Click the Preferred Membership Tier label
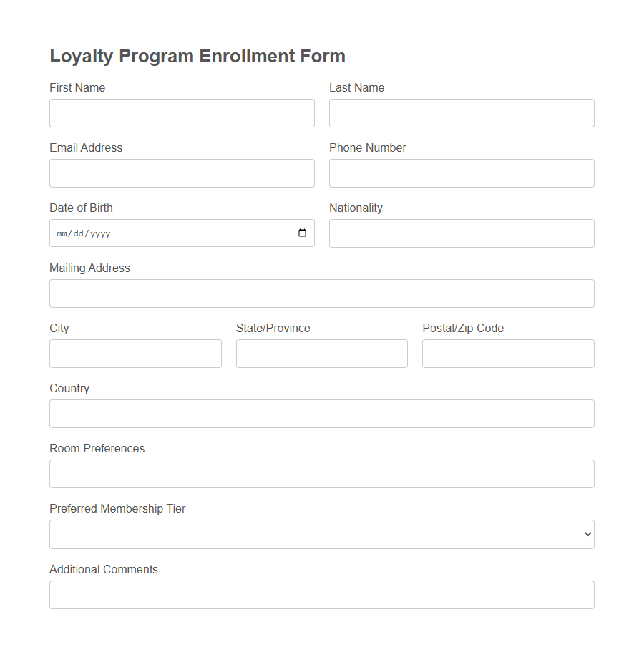 (x=117, y=508)
